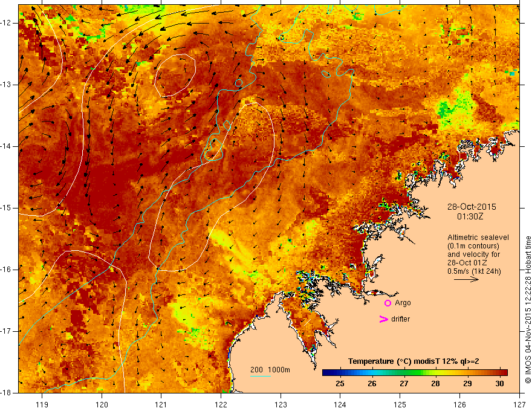Click longitude axis label 123
532x411 pixels.
(x=281, y=404)
